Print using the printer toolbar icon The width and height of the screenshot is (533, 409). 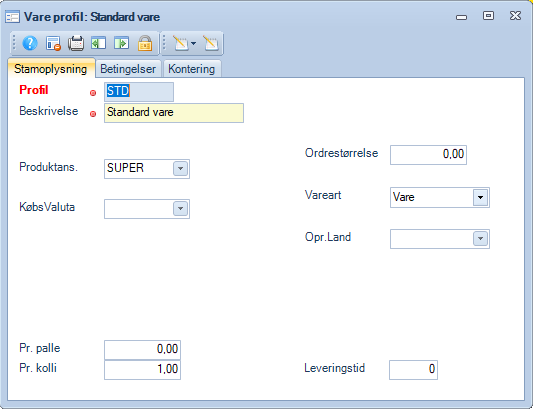(x=76, y=43)
